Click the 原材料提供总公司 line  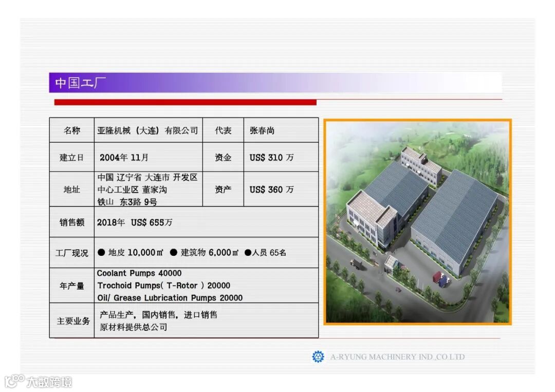point(134,327)
